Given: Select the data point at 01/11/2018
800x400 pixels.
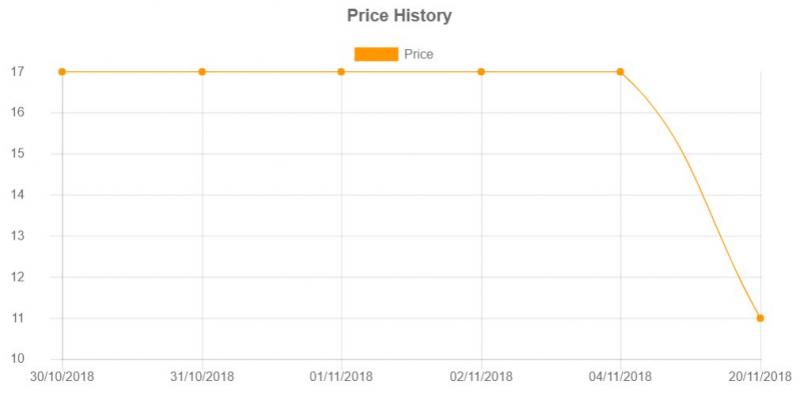Looking at the screenshot, I should click(x=341, y=71).
